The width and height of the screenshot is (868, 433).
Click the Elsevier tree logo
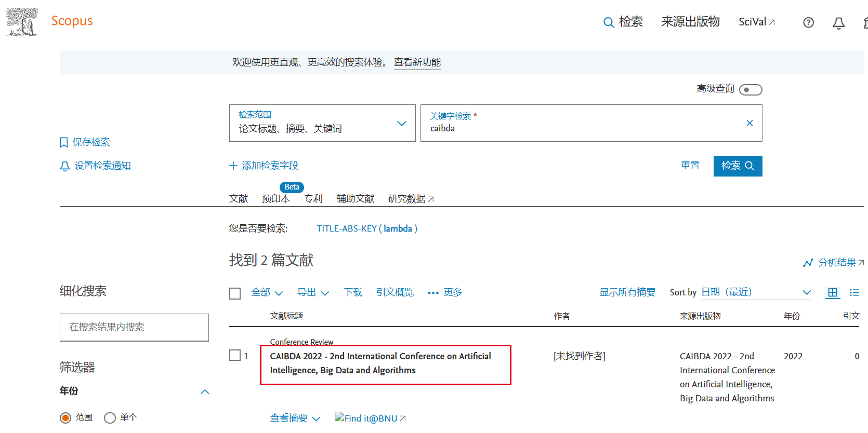point(22,22)
